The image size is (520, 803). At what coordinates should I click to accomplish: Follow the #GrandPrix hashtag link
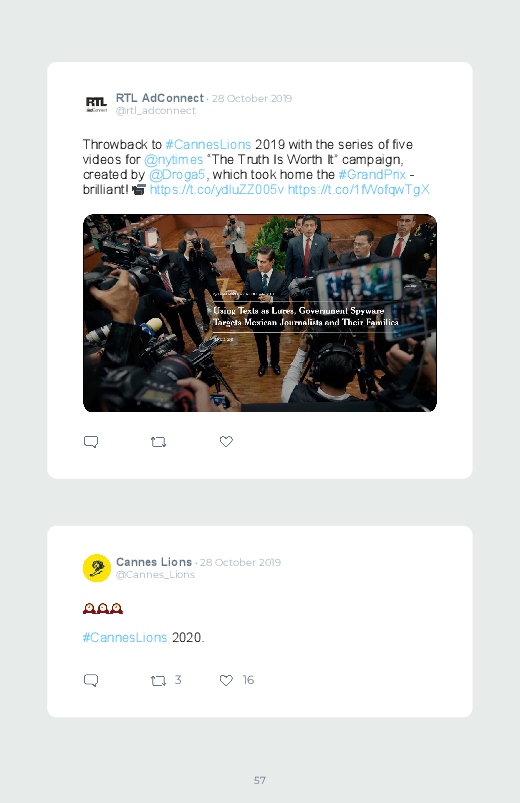coord(372,175)
